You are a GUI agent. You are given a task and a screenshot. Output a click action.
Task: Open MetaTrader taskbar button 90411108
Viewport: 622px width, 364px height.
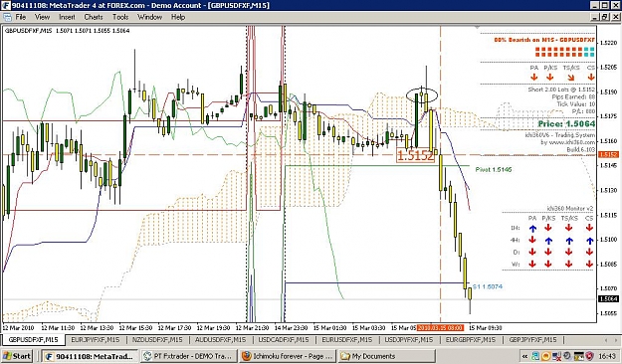tap(91, 356)
